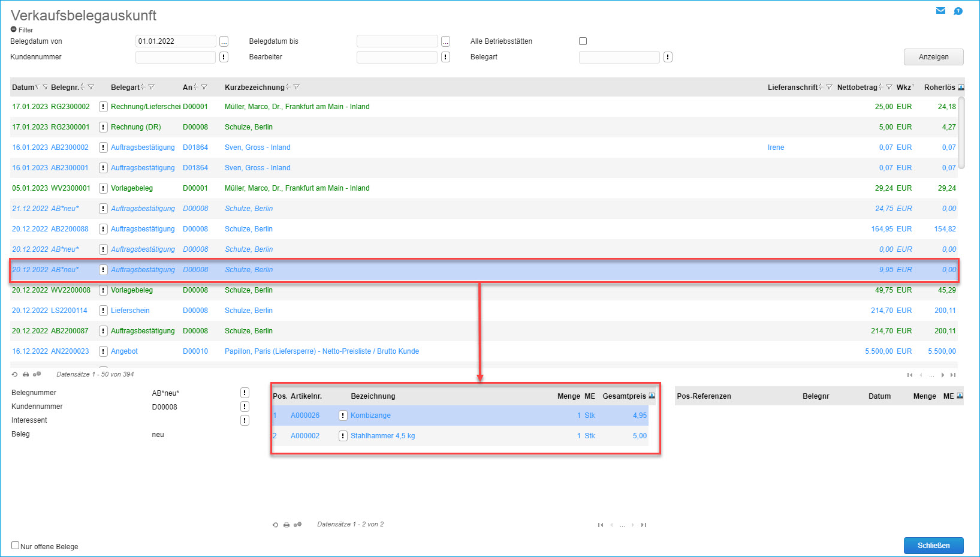980x557 pixels.
Task: Click the Belegart filter funnel icon
Action: (152, 88)
